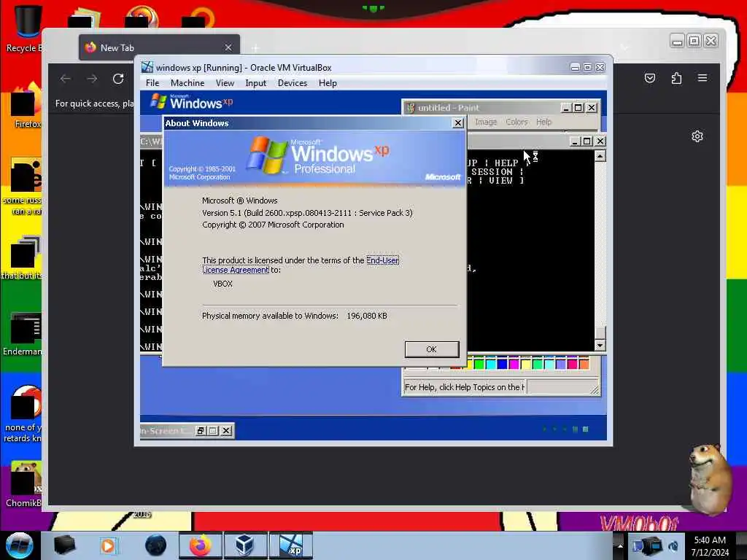Open Save to Pocket in Firefox
The image size is (747, 560).
click(650, 78)
